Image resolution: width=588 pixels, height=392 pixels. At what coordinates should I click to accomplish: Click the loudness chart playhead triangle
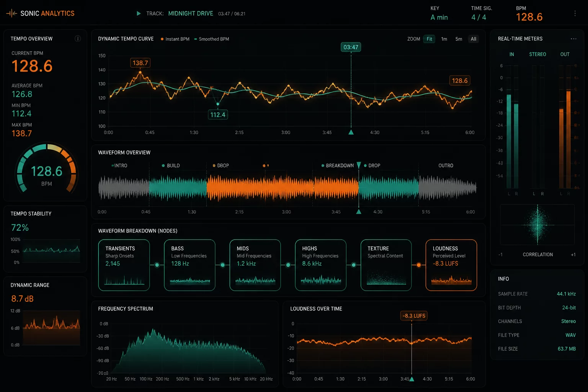pyautogui.click(x=412, y=379)
